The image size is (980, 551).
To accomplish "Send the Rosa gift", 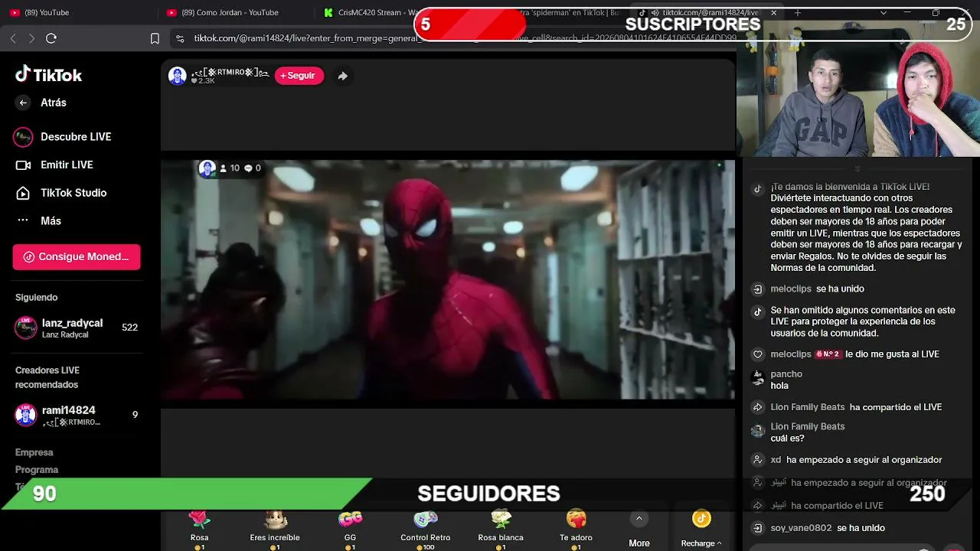I will pyautogui.click(x=200, y=529).
